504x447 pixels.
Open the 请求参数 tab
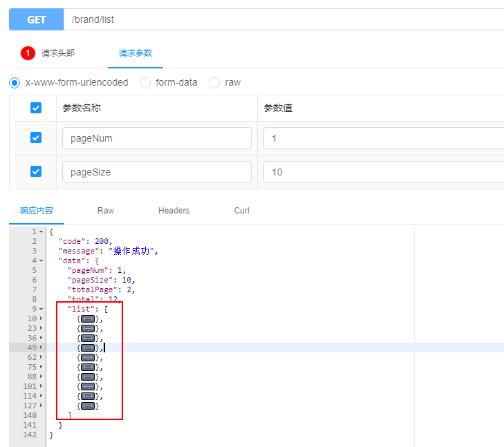(x=136, y=53)
